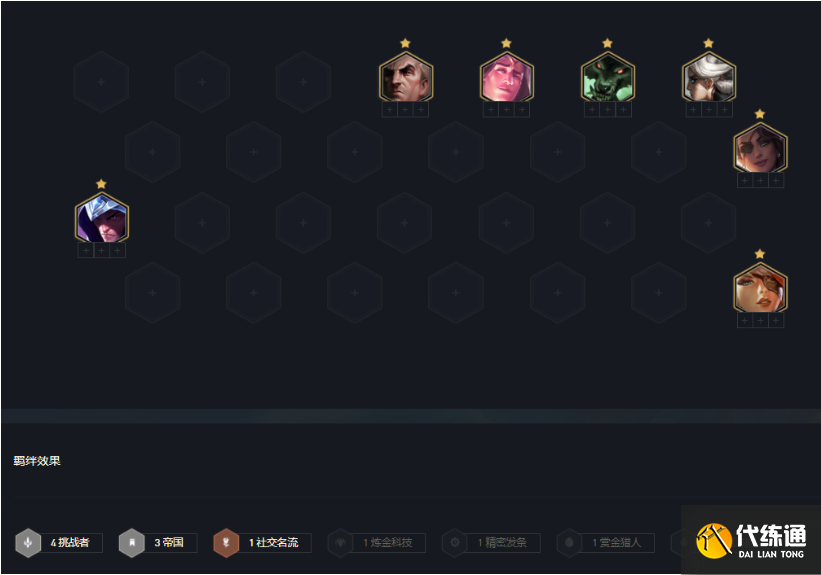Click the hooded Talon champion portrait
Viewport: 821px width, 575px height.
(x=102, y=219)
